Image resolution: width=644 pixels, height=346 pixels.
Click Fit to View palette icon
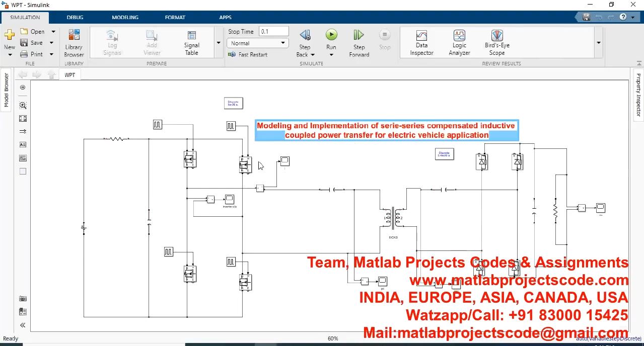tap(23, 119)
